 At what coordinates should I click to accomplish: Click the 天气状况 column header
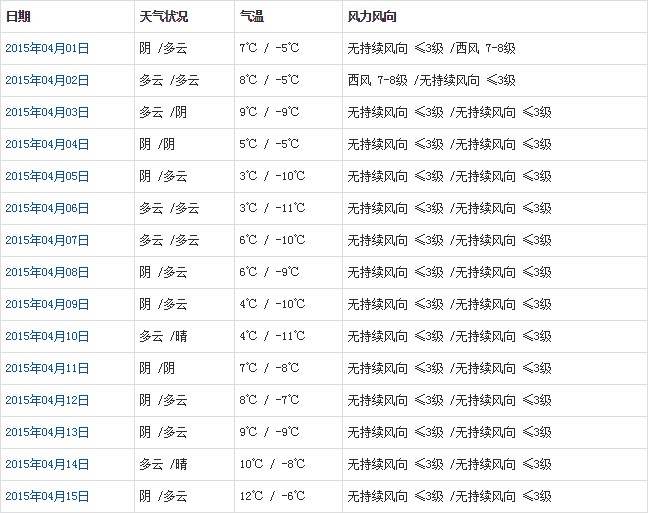click(x=163, y=17)
